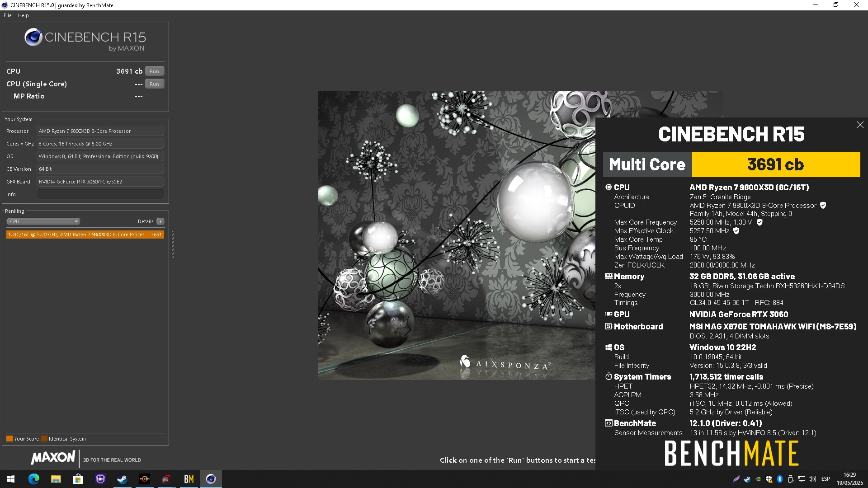Click the BenchMate section icon
Screen dimensions: 868x488
click(609, 423)
